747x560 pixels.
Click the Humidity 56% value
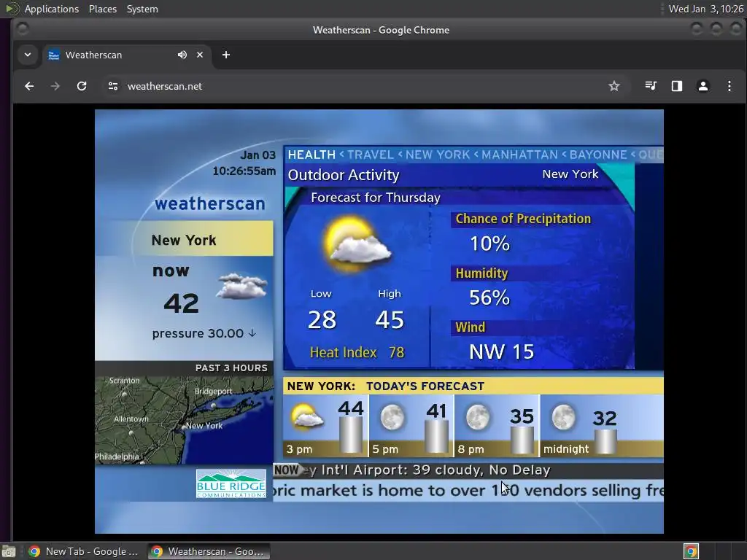click(489, 297)
